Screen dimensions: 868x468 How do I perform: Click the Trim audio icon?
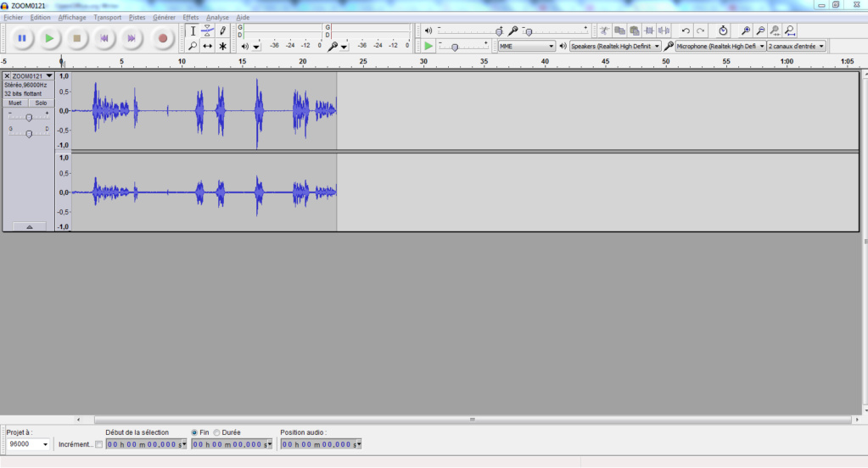pyautogui.click(x=649, y=31)
